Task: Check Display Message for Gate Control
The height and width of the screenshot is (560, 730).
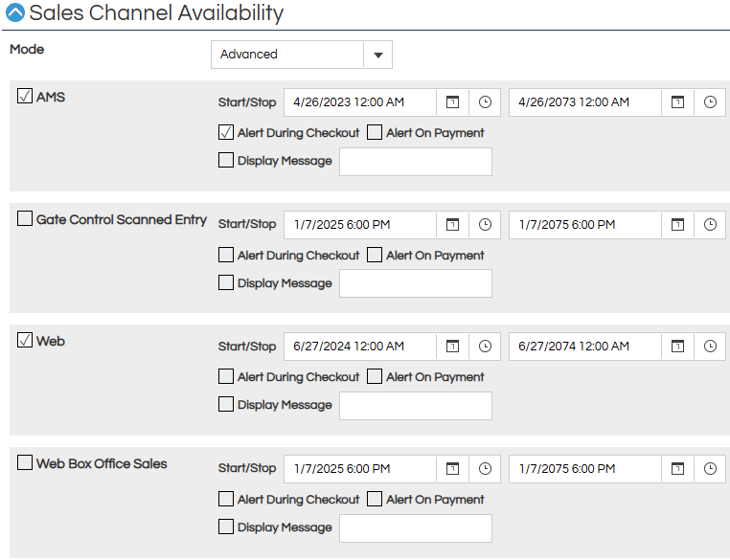Action: [x=226, y=283]
